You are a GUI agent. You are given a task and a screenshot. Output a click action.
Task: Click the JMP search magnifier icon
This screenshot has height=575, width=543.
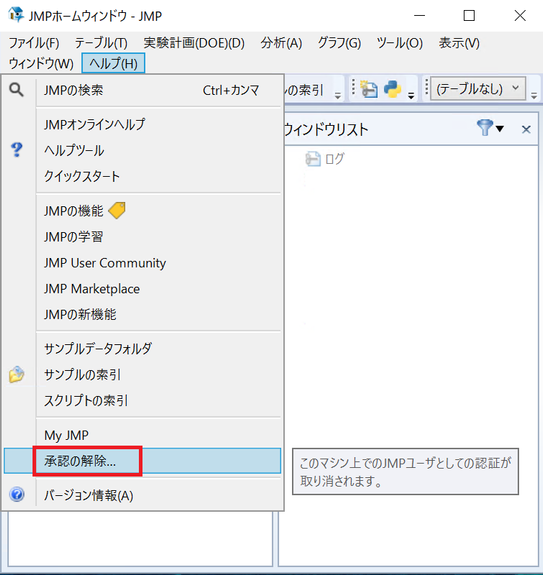16,89
